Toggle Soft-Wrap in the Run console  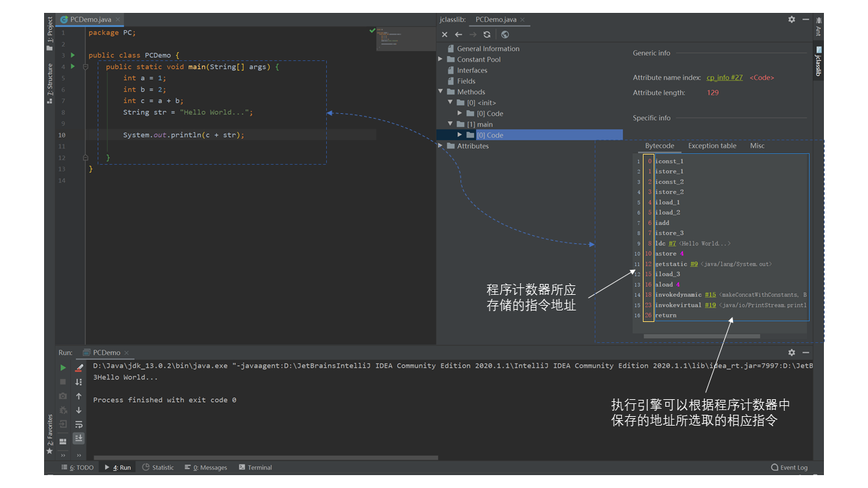(79, 424)
